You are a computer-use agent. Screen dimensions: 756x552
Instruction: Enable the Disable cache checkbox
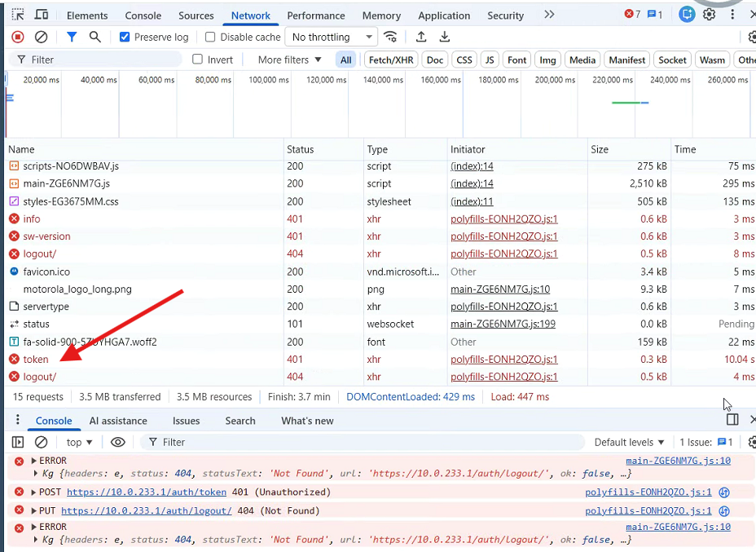tap(210, 38)
